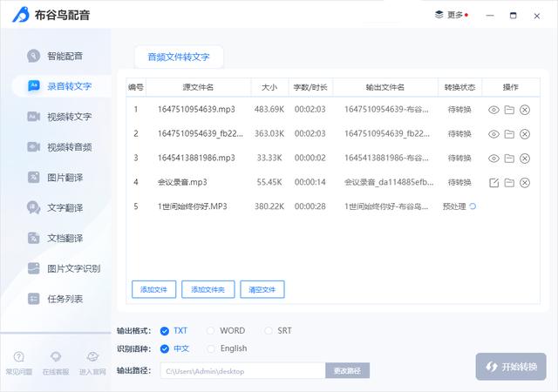
Task: Click edit icon for 会议录音.mp3
Action: 493,182
